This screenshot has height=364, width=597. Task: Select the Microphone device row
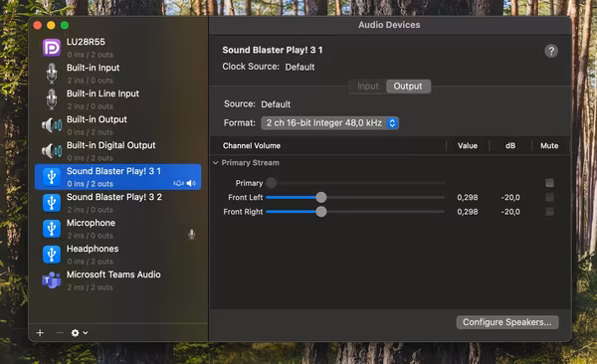click(118, 229)
